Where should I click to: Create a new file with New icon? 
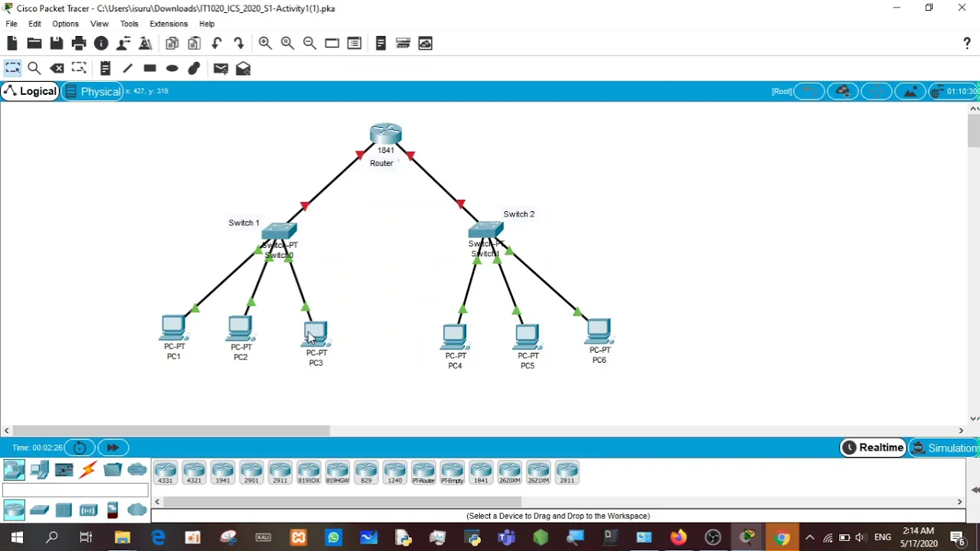(x=12, y=44)
